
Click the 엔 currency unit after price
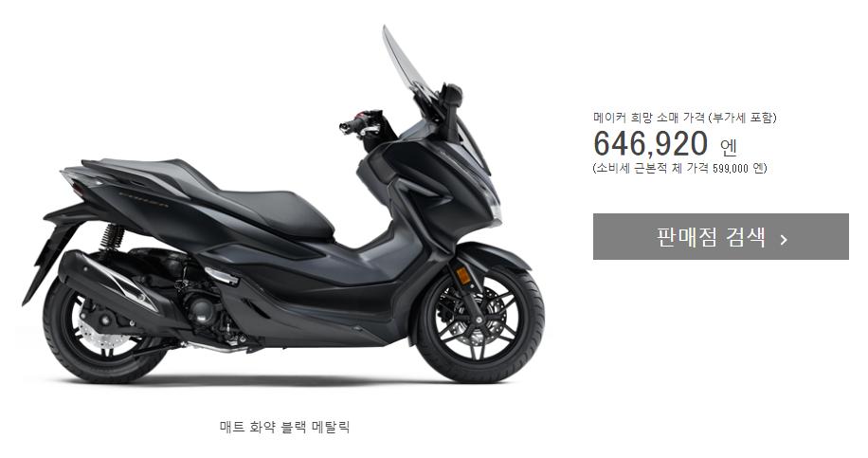point(729,147)
